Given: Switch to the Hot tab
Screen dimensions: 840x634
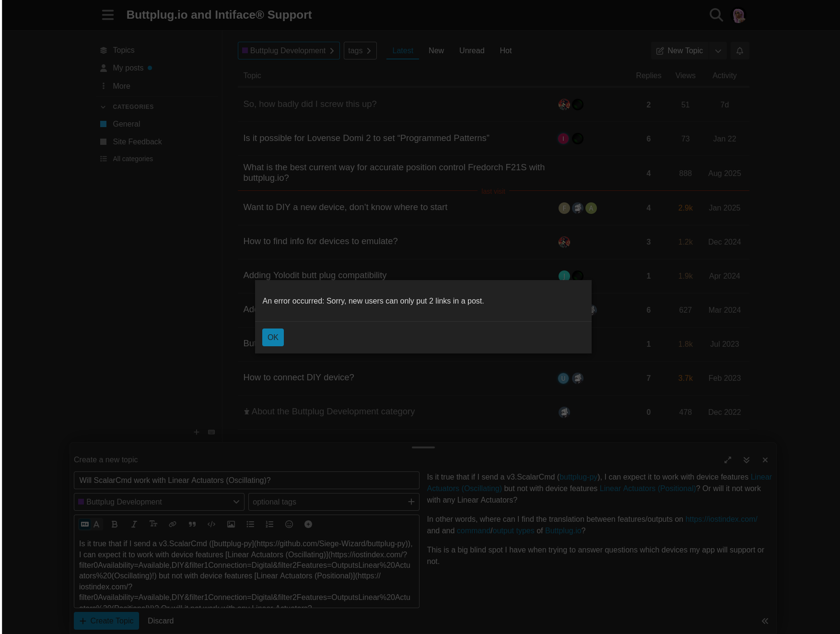Looking at the screenshot, I should point(505,51).
